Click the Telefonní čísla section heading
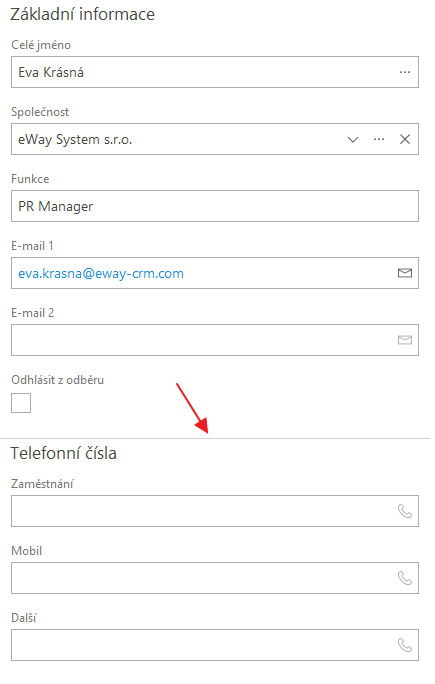435x684 pixels. (64, 453)
